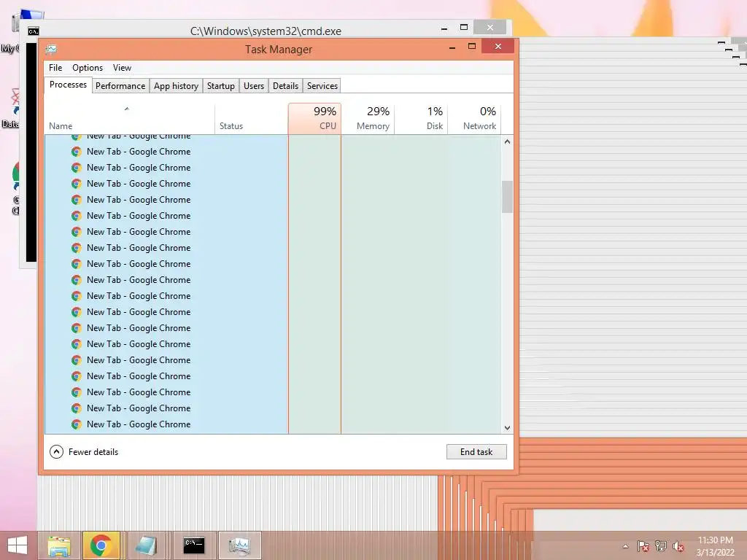
Task: Sort processes by 29% Memory column
Action: (x=368, y=119)
